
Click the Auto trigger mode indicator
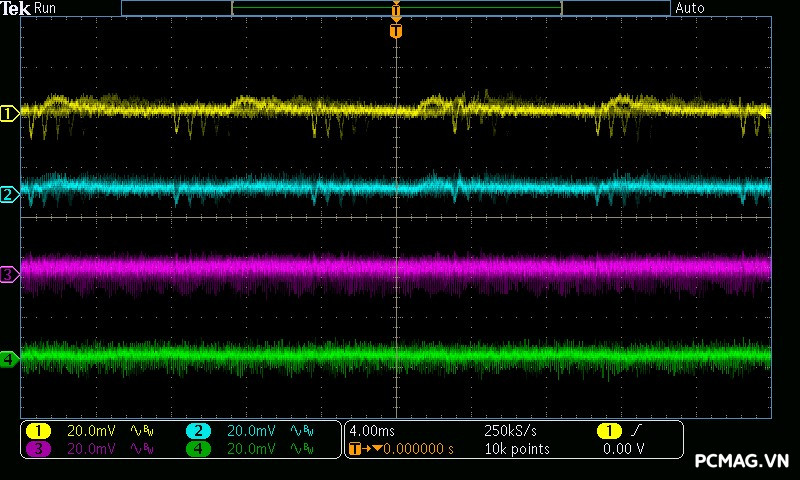[690, 8]
